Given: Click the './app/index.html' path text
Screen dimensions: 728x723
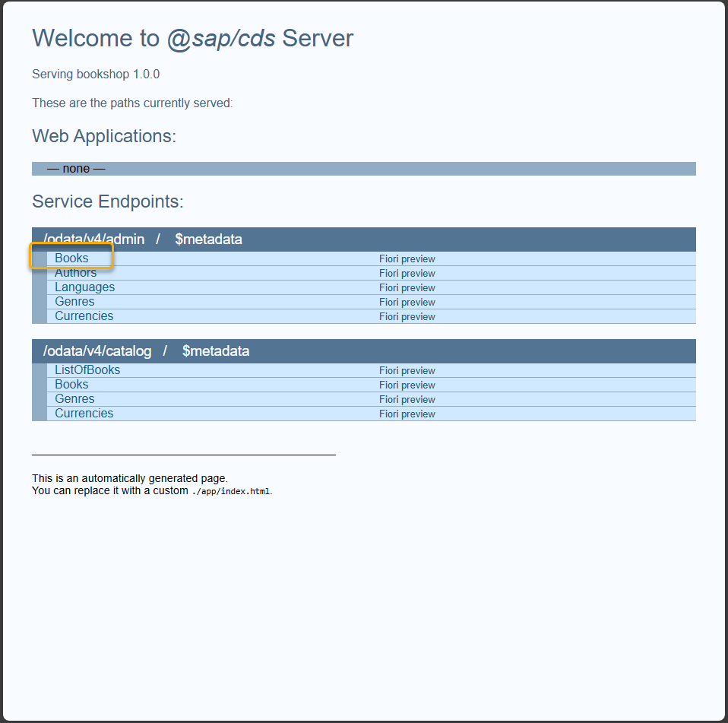Looking at the screenshot, I should 231,491.
